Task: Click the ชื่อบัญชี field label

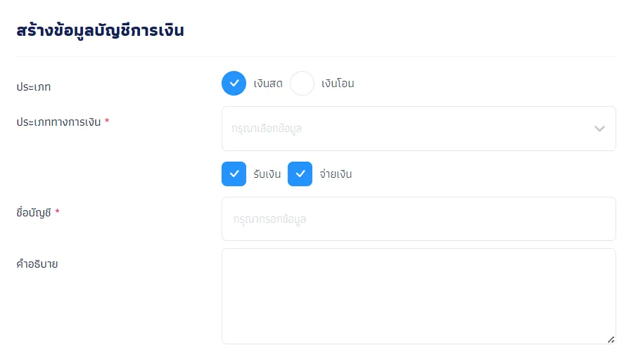Action: point(33,212)
